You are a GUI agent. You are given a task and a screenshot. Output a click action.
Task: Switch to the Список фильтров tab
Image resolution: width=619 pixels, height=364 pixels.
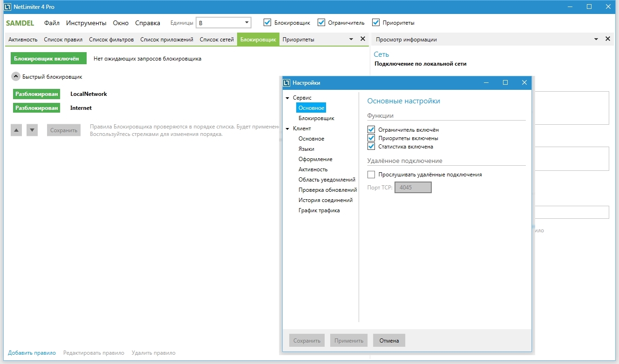point(111,40)
